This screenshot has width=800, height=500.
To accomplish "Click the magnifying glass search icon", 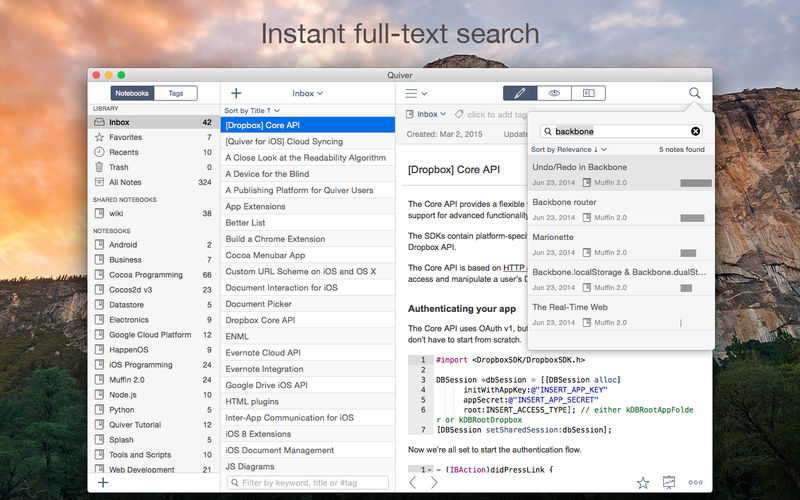I will coord(694,93).
